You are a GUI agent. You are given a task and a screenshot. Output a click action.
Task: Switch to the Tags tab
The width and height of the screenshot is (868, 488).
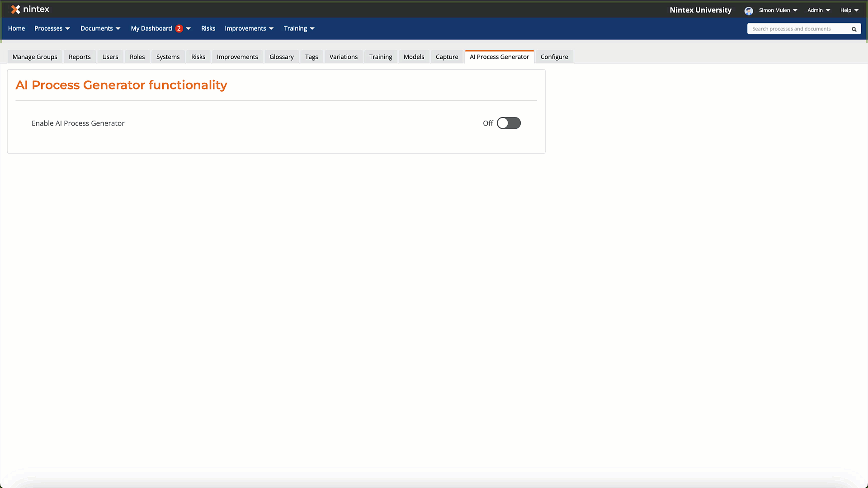coord(311,57)
